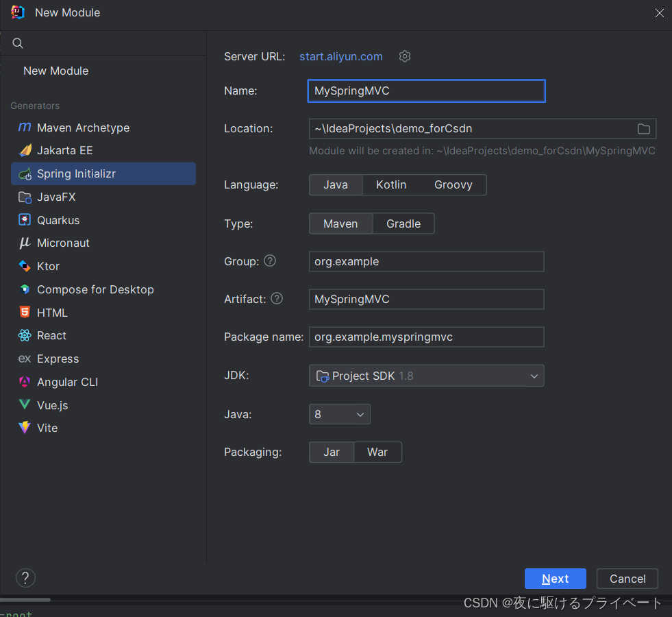Select HTML generator entry
This screenshot has width=672, height=617.
click(103, 313)
